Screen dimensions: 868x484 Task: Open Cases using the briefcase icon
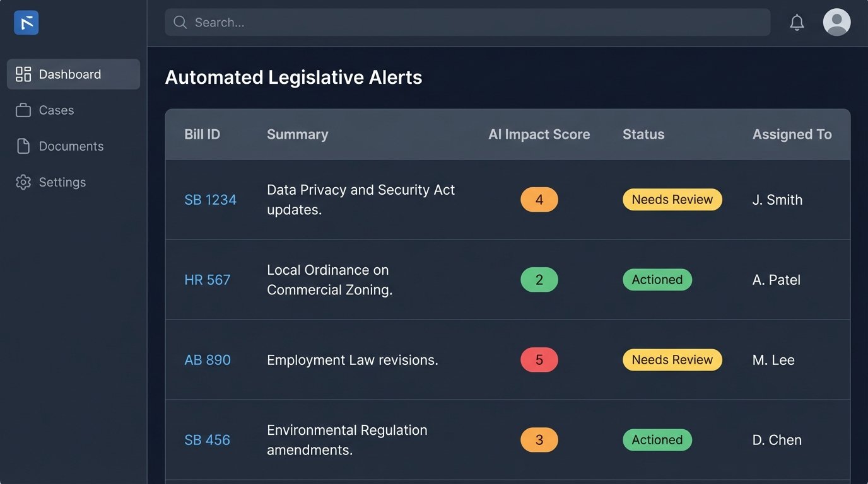23,110
